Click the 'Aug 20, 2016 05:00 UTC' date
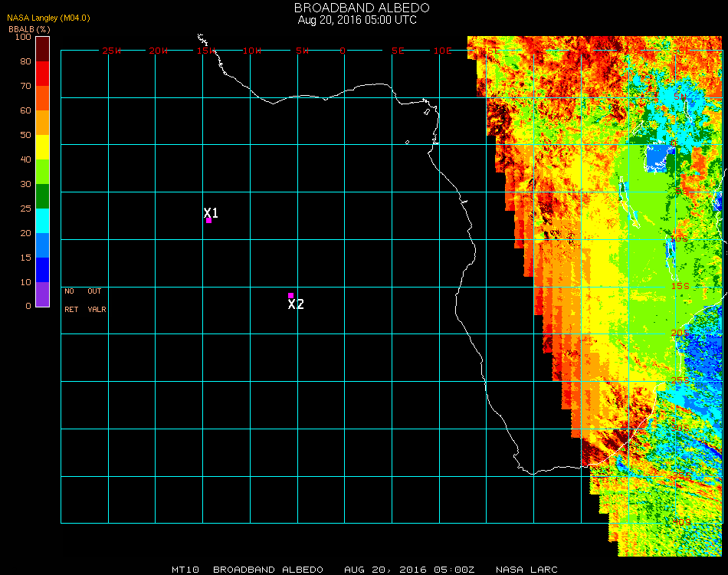Screen dimensions: 728x575 pos(357,20)
